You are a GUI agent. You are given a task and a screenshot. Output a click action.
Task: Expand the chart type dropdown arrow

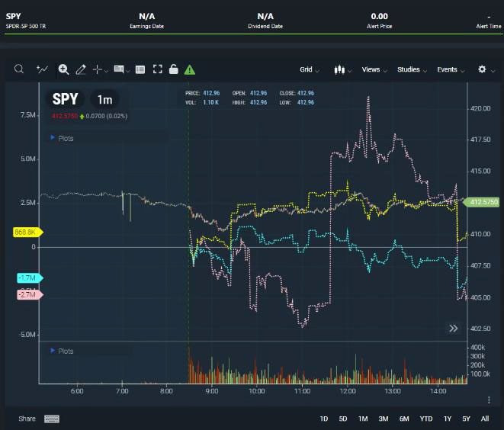coord(350,71)
